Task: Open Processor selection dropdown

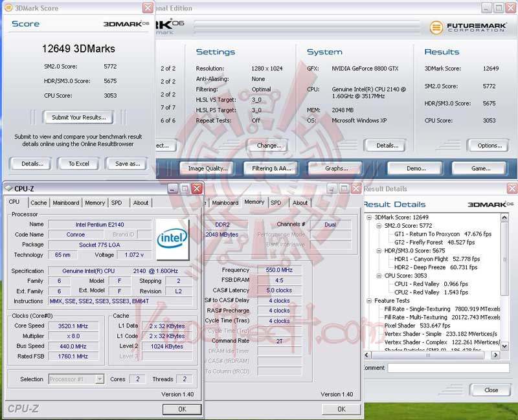Action: [x=76, y=379]
